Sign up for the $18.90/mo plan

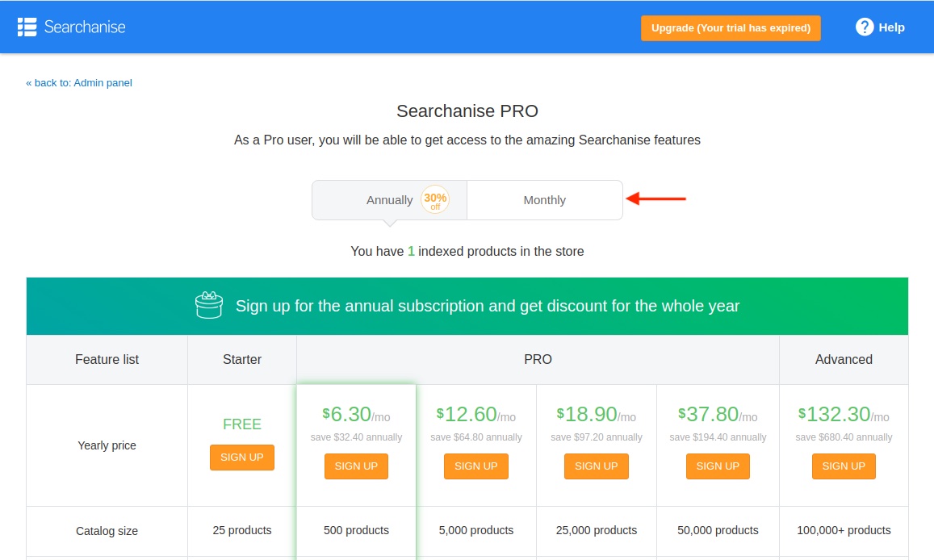click(x=597, y=466)
